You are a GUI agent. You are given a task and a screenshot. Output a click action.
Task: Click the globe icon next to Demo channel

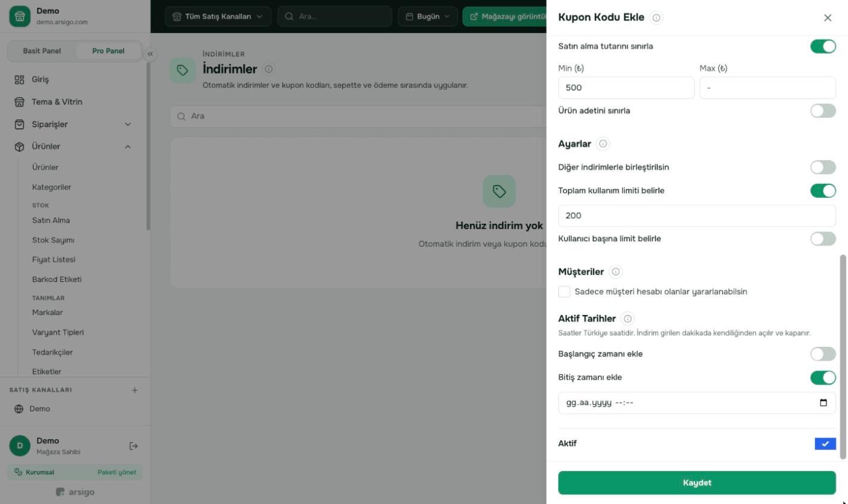(19, 409)
